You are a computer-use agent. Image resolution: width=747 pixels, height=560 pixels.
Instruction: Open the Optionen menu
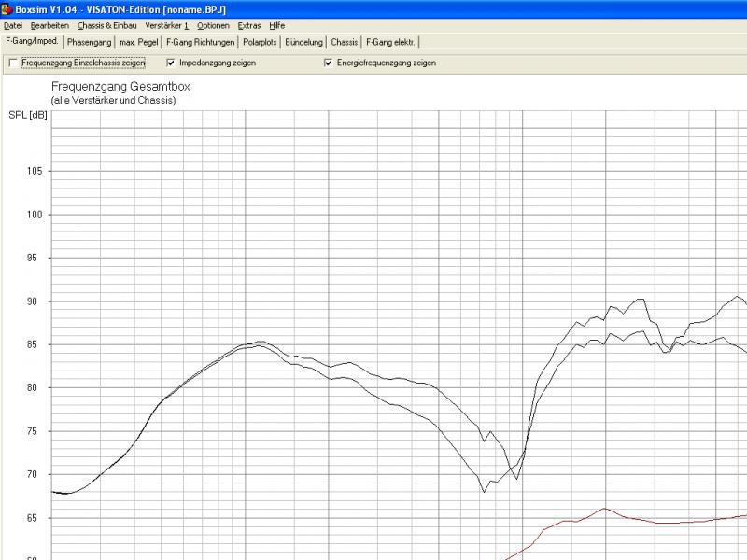213,26
